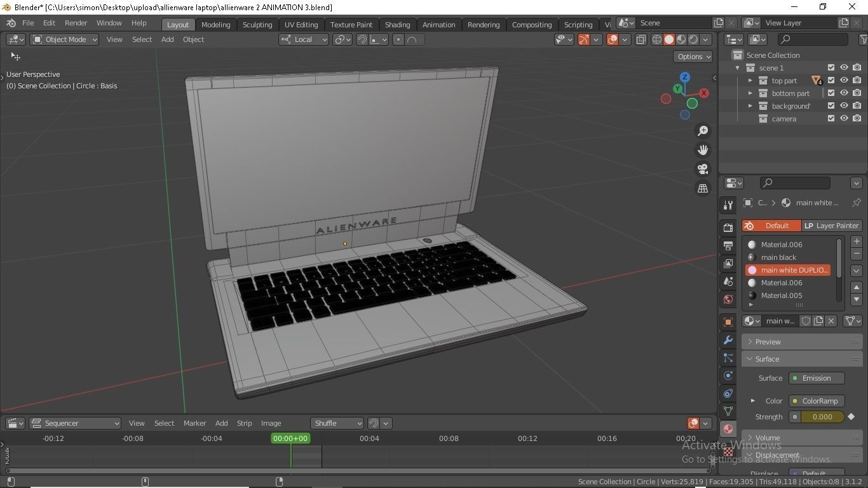Viewport: 868px width, 488px height.
Task: Unlink material with the X button
Action: (831, 321)
